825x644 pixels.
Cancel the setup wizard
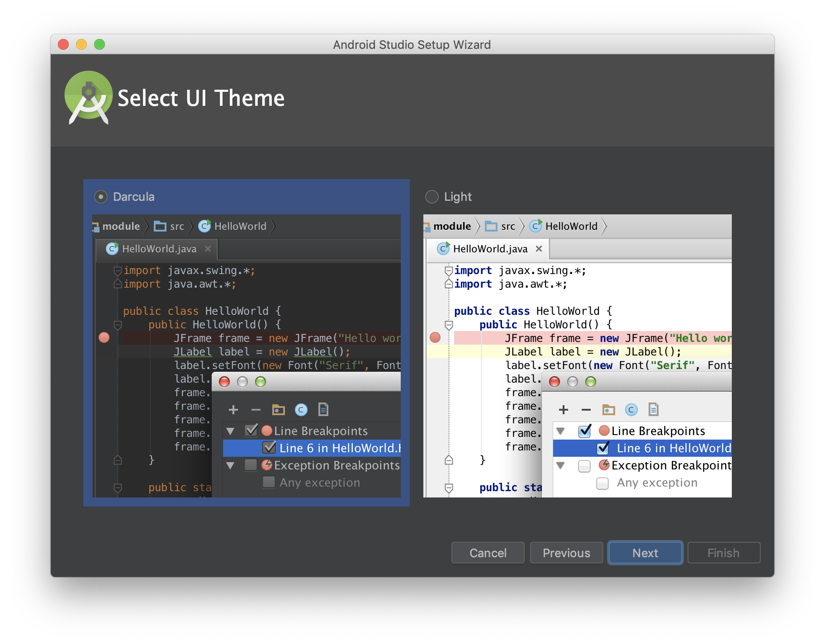coord(488,553)
